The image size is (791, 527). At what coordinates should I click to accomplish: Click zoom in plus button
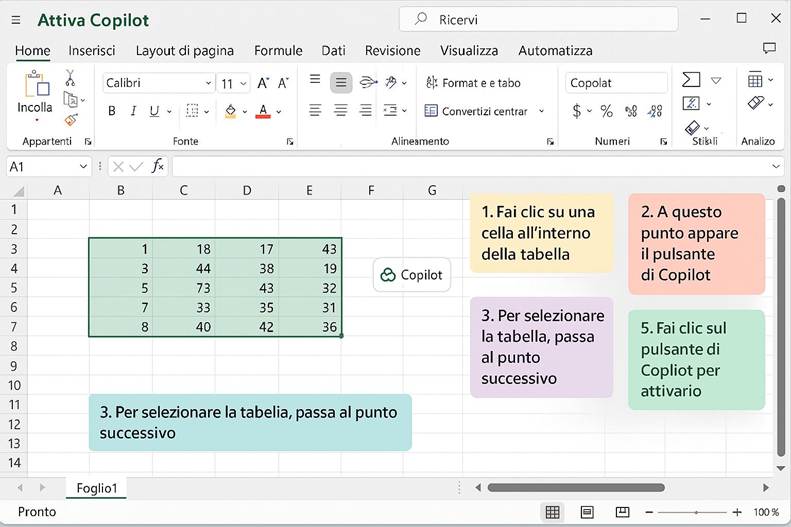point(737,512)
